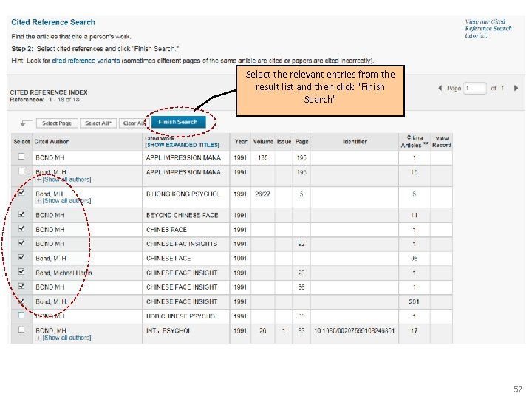Click Bond, Michael Harris author cell

coord(64,273)
